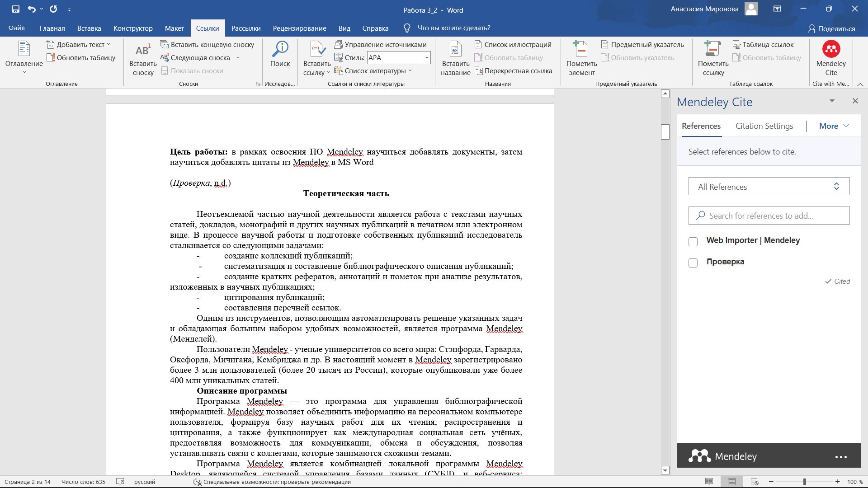Switch to the Макет tab
Screen dimensions: 868x488
coord(174,28)
